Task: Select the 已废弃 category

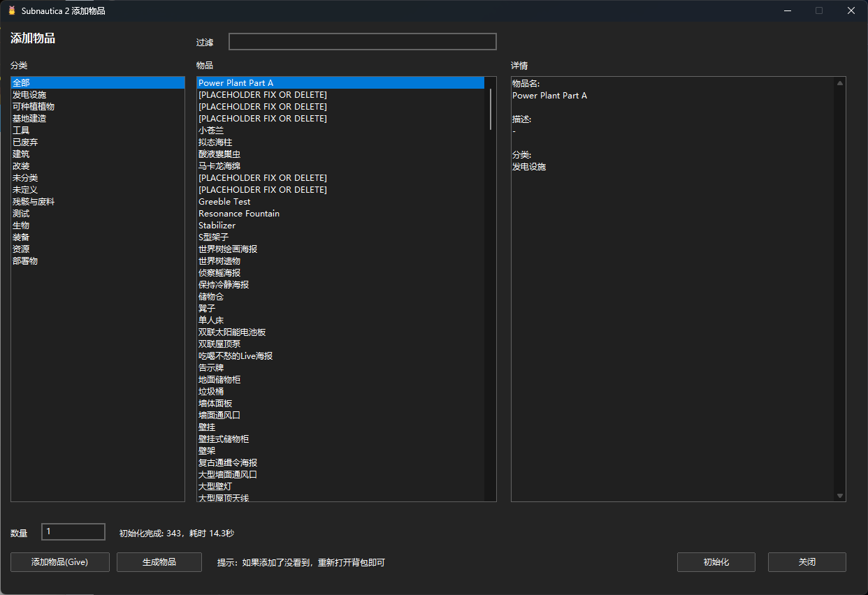Action: pos(98,142)
